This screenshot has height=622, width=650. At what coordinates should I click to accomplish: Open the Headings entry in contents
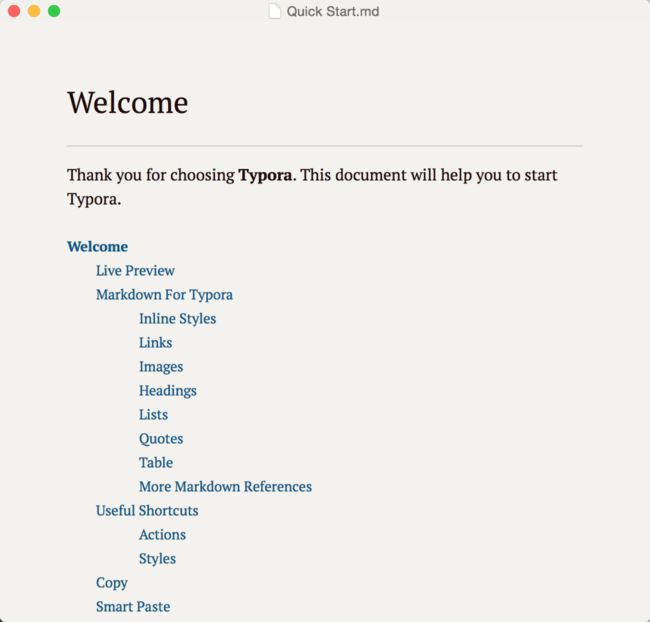pos(167,391)
